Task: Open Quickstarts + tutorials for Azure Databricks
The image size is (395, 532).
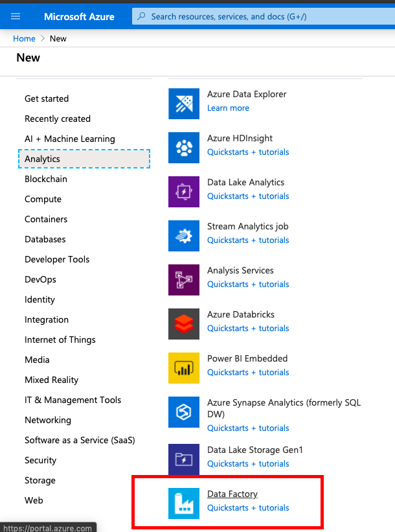Action: coord(248,328)
